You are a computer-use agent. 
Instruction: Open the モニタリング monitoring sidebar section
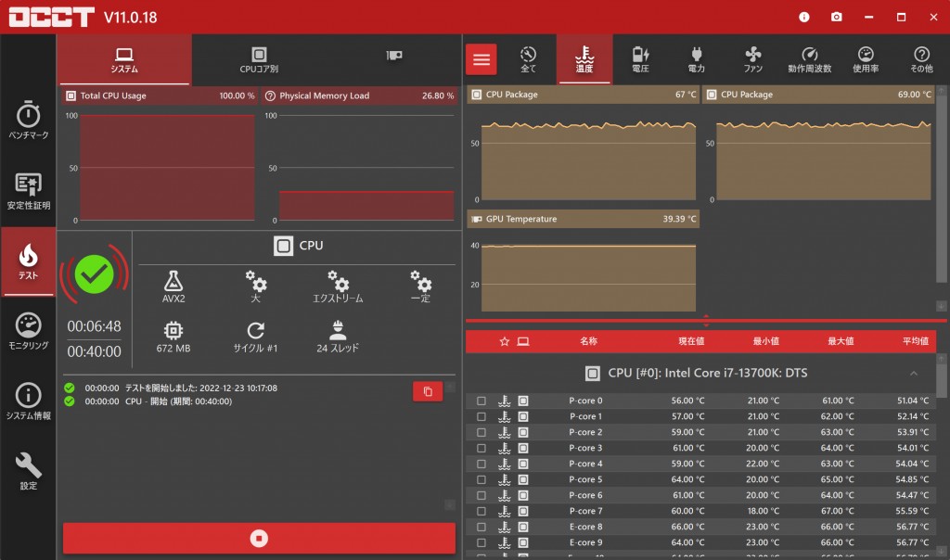click(28, 332)
